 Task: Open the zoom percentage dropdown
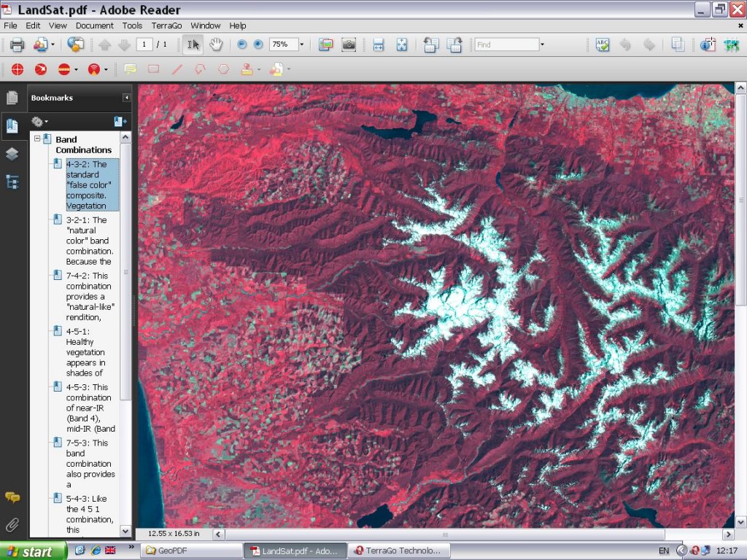[x=301, y=44]
